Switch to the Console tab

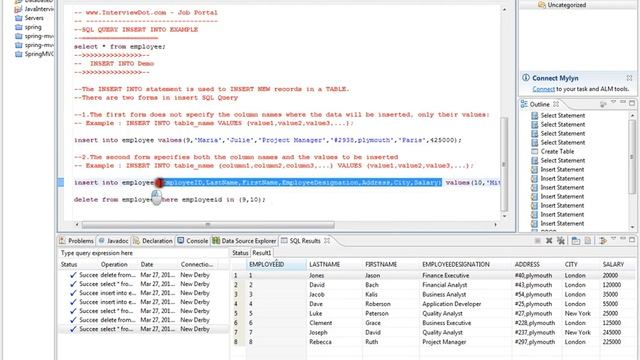[x=193, y=241]
